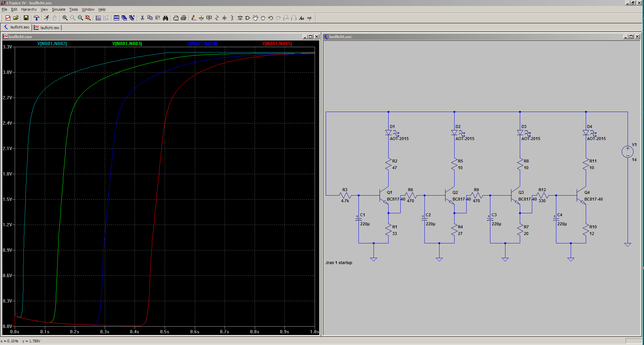Screen dimensions: 644x345
Task: Click the Undo arrow icon
Action: click(271, 18)
